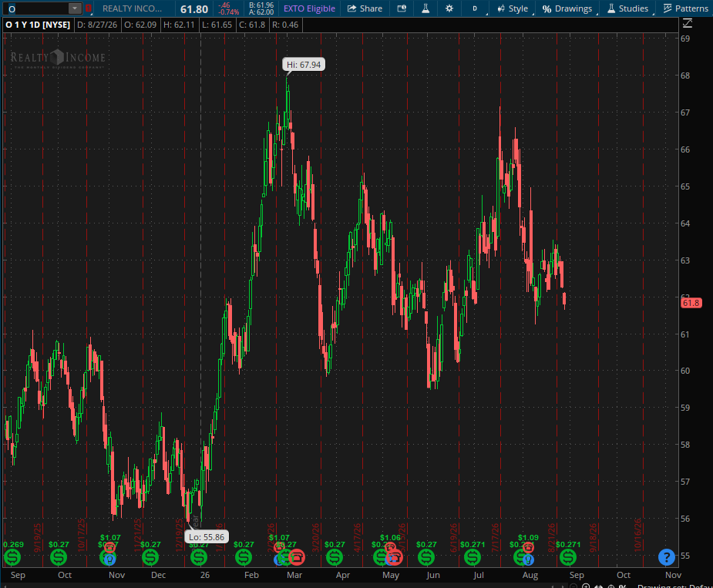Click the C: 61.8 close readout
This screenshot has width=713, height=588.
tap(252, 25)
